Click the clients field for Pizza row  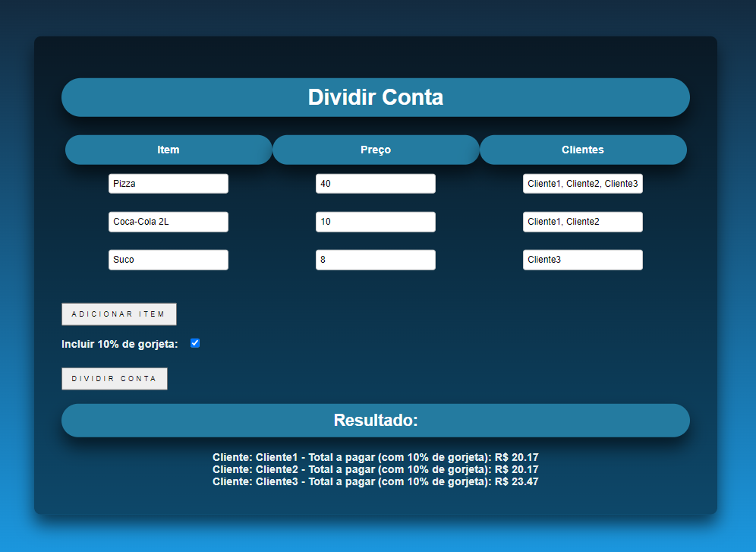582,184
